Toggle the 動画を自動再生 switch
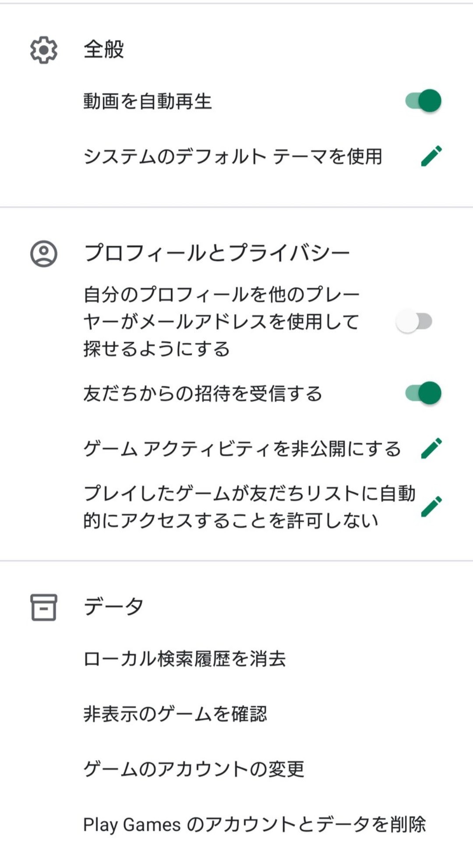473x868 pixels. coord(423,101)
